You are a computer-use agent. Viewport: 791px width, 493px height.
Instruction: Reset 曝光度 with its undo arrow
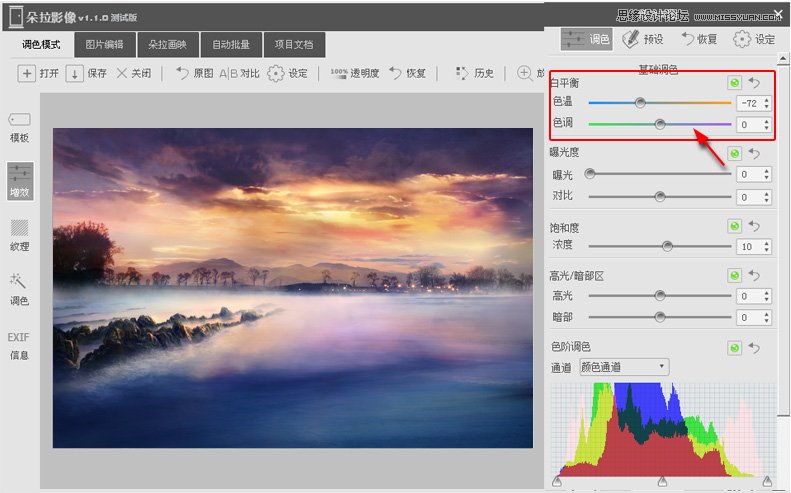tap(754, 153)
